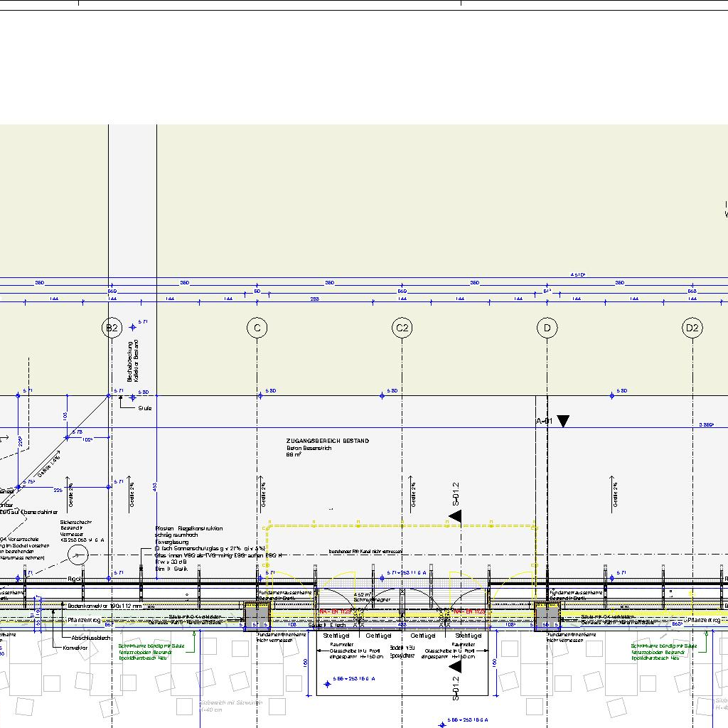This screenshot has height=728, width=728.
Task: Click the grid axis bubble C
Action: (x=257, y=328)
